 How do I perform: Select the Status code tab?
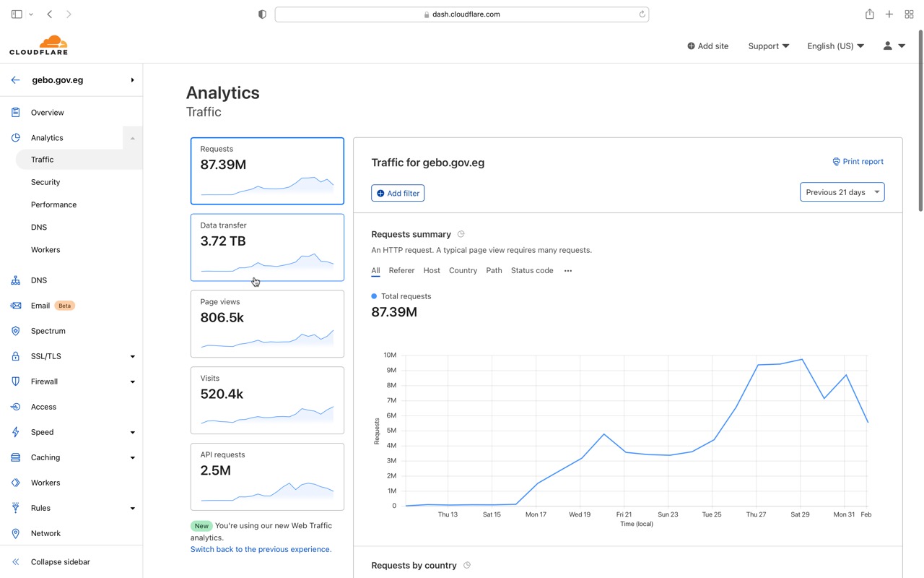click(532, 270)
